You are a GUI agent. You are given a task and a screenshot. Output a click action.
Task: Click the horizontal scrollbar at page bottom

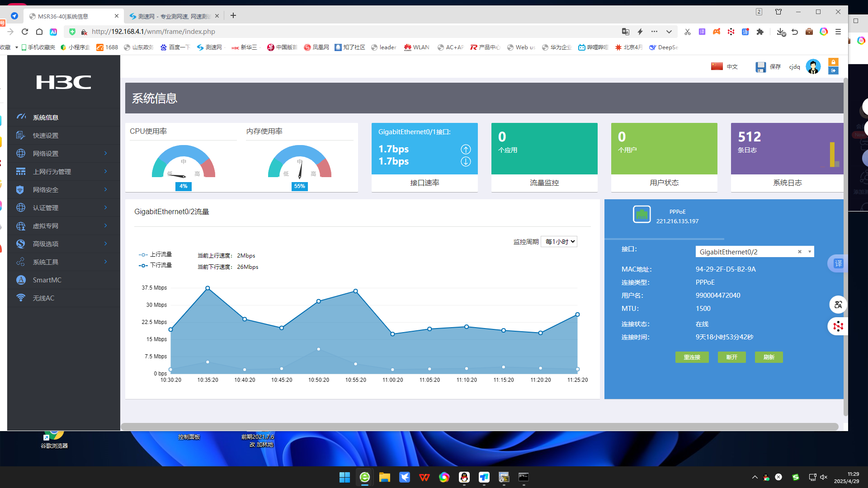[479, 427]
